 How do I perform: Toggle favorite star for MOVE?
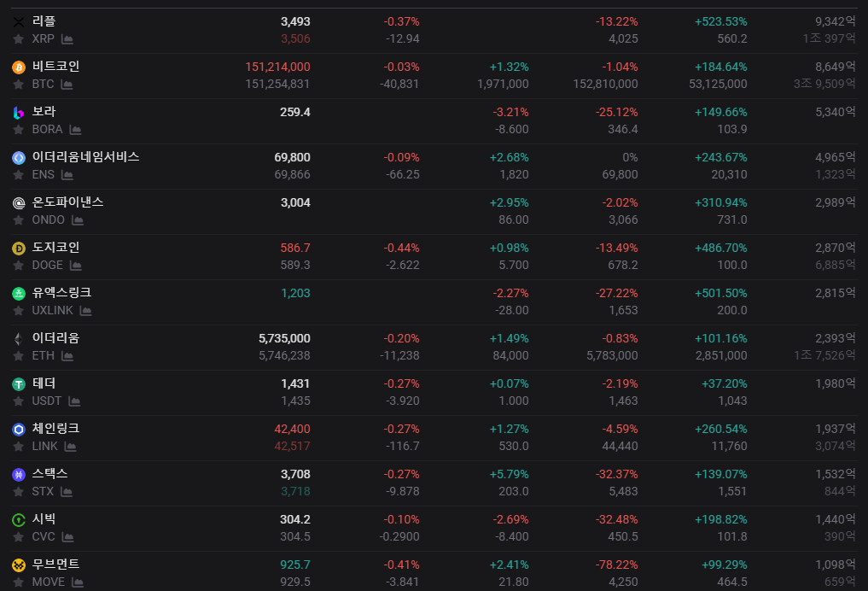18,582
